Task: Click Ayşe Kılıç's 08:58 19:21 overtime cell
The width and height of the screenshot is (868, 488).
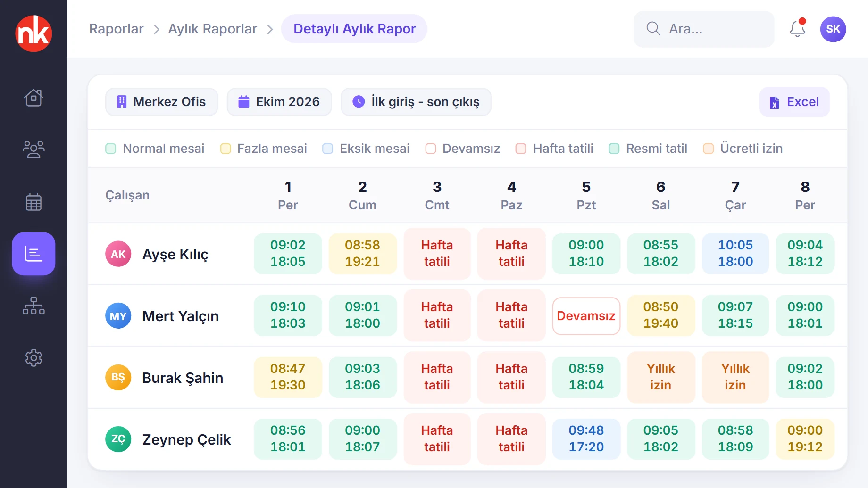Action: click(x=362, y=254)
